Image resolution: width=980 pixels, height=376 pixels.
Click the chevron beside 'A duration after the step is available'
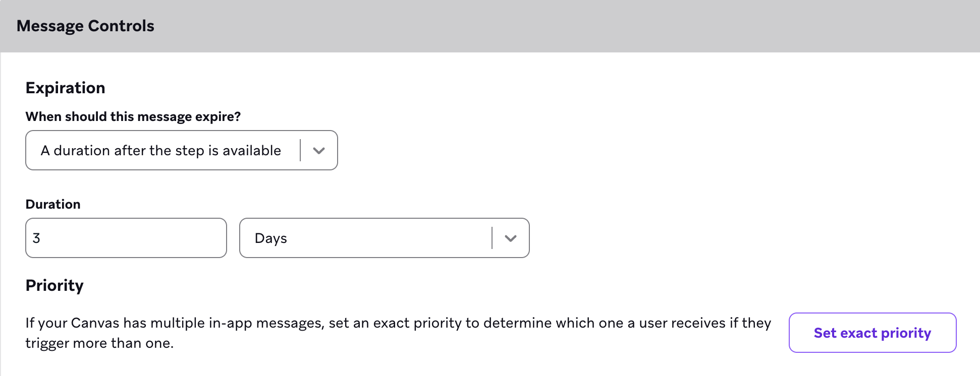coord(319,150)
